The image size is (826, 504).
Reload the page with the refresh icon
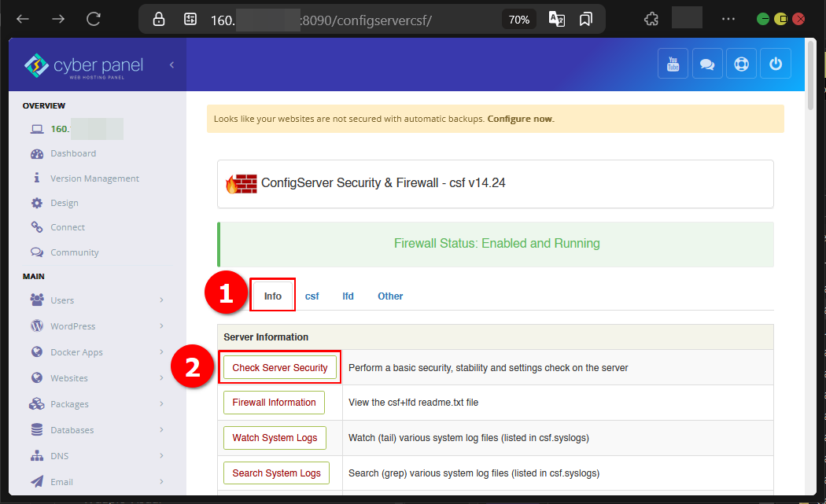click(x=94, y=20)
